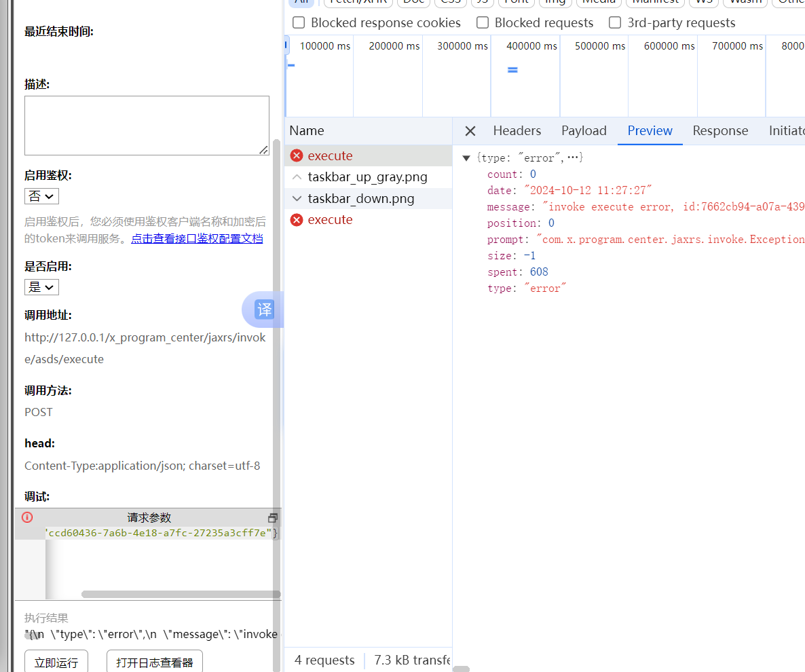Viewport: 805px width, 672px height.
Task: Click the 立即运行 button
Action: pyautogui.click(x=56, y=662)
